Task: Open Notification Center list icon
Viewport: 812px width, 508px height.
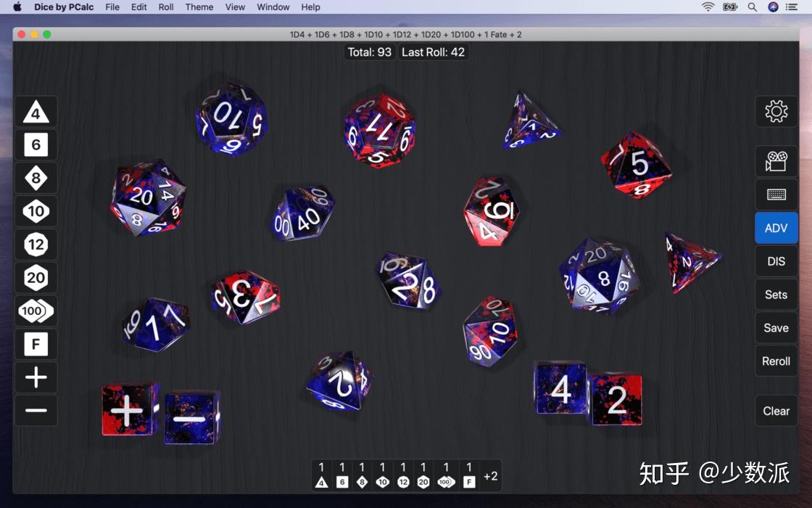Action: pyautogui.click(x=791, y=7)
